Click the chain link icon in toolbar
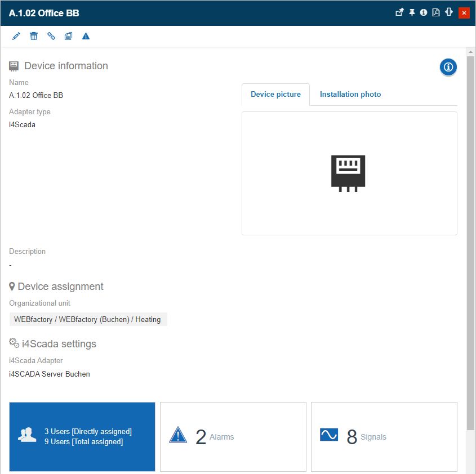 51,36
